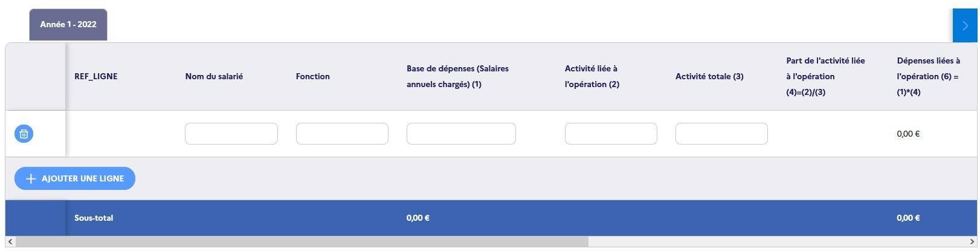Screen dimensions: 980x251
Task: Click the Activité liée à l'opération input
Action: [611, 134]
